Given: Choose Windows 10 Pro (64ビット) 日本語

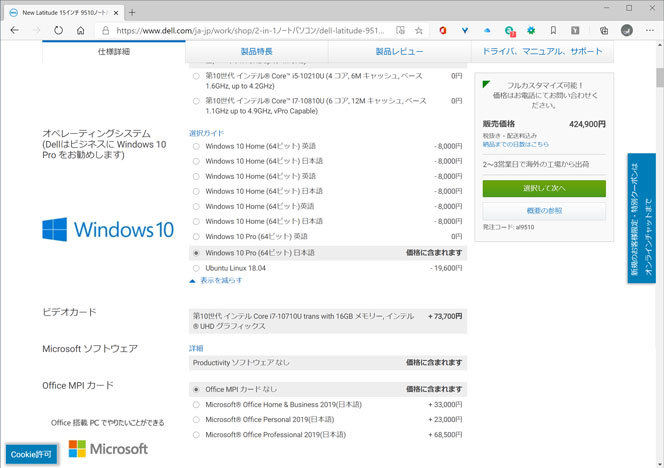Looking at the screenshot, I should 196,253.
